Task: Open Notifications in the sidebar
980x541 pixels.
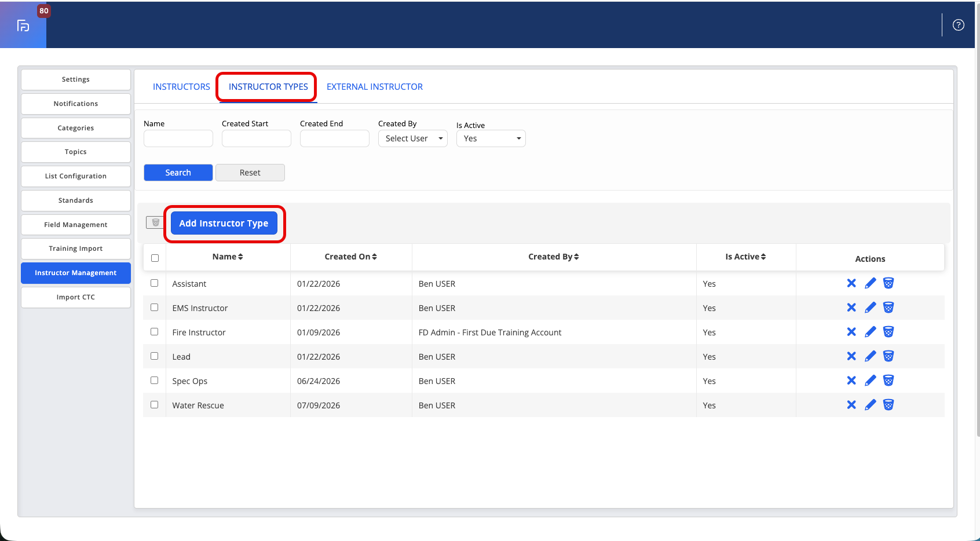Action: click(76, 104)
